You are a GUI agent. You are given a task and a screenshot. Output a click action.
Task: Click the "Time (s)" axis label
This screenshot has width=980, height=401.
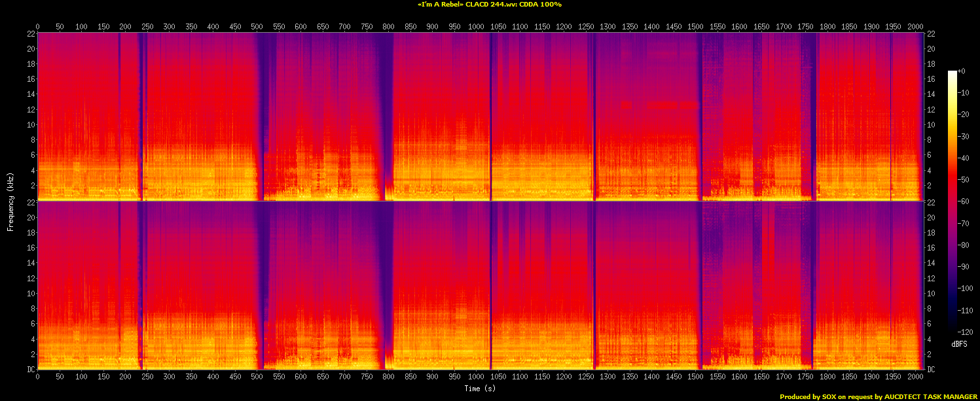point(480,389)
